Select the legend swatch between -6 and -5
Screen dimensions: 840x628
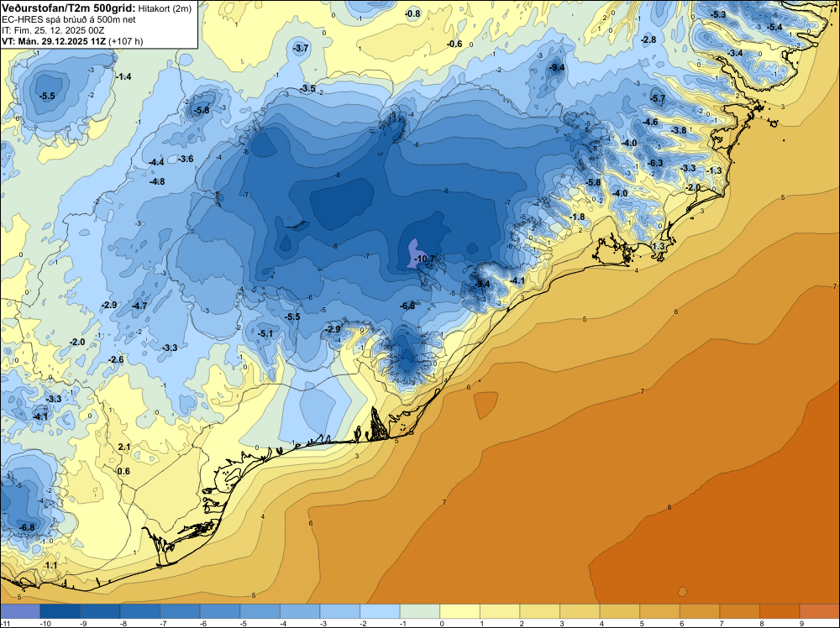219,611
